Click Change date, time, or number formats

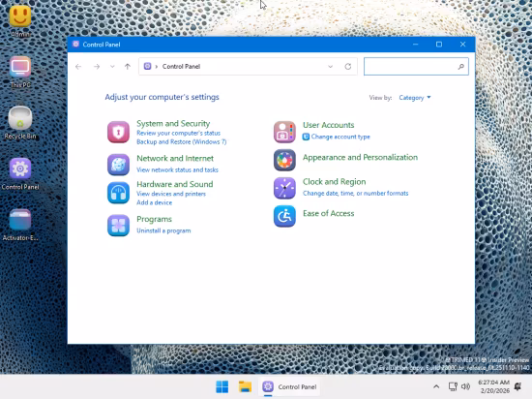(x=355, y=194)
